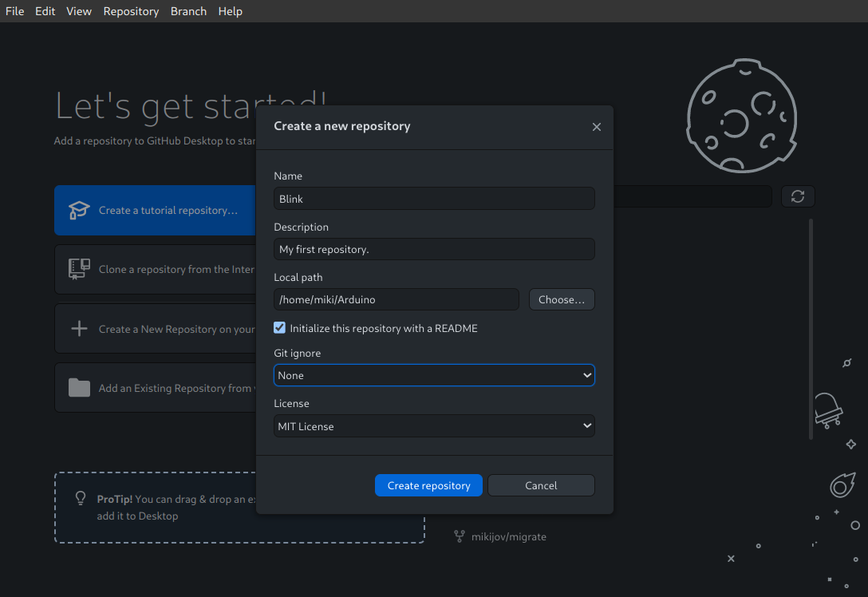Click the repository filter field behind the dialog
The image size is (868, 597).
692,196
